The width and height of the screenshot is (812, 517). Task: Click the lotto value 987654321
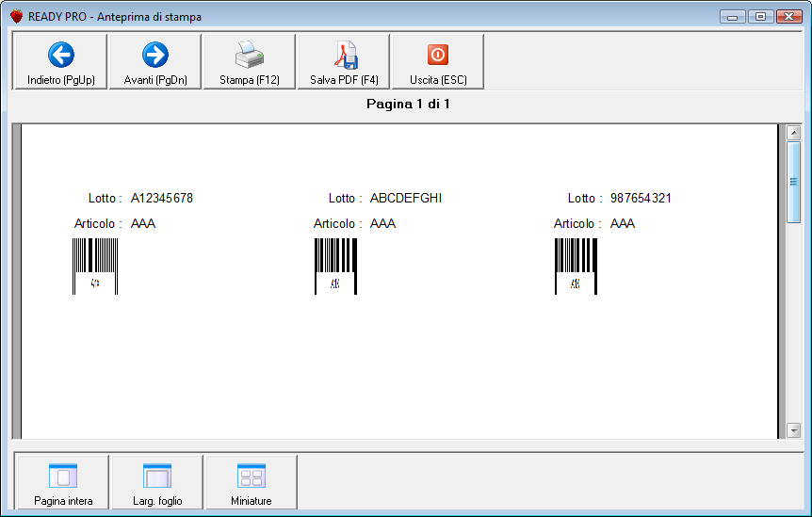pyautogui.click(x=641, y=198)
